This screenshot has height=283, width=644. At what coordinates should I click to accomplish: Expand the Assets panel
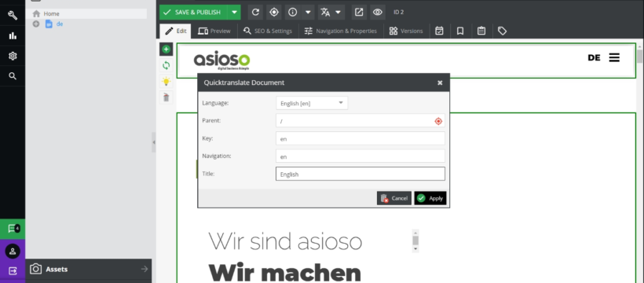pyautogui.click(x=88, y=270)
